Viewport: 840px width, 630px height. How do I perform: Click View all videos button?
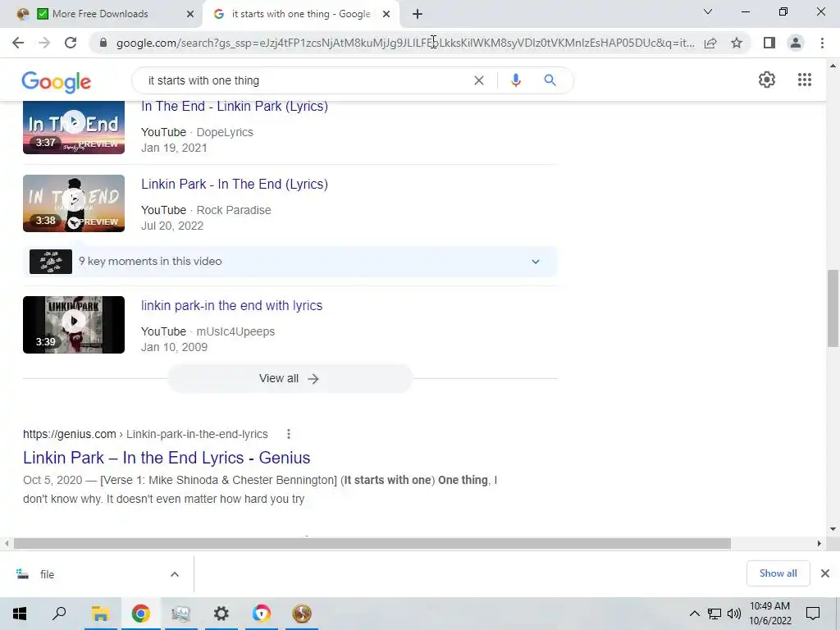coord(290,378)
